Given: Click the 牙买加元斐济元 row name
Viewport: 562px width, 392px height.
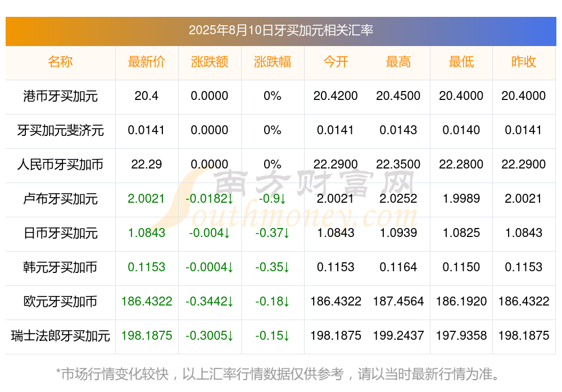Looking at the screenshot, I should pyautogui.click(x=60, y=130).
